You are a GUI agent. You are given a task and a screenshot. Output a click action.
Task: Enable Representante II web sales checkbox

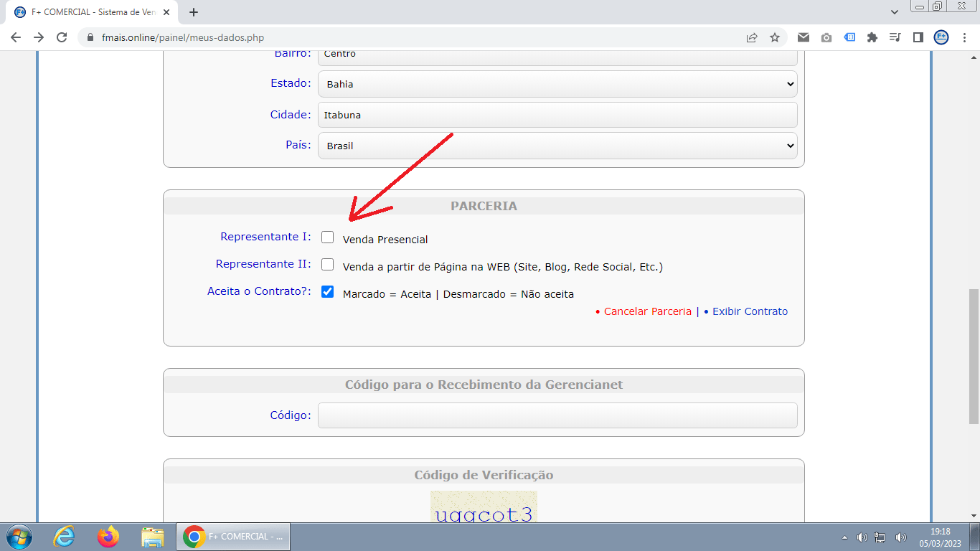point(327,265)
